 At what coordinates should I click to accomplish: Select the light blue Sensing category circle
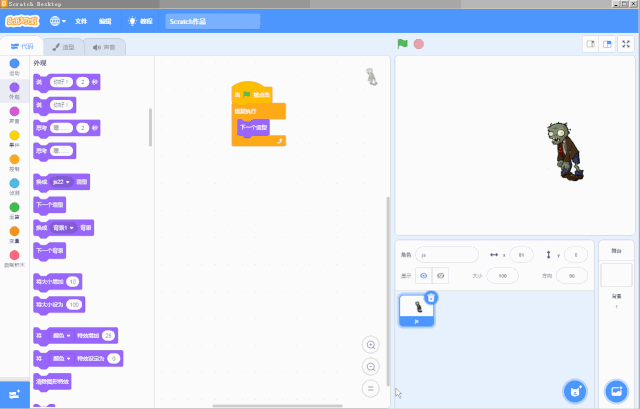click(x=14, y=183)
